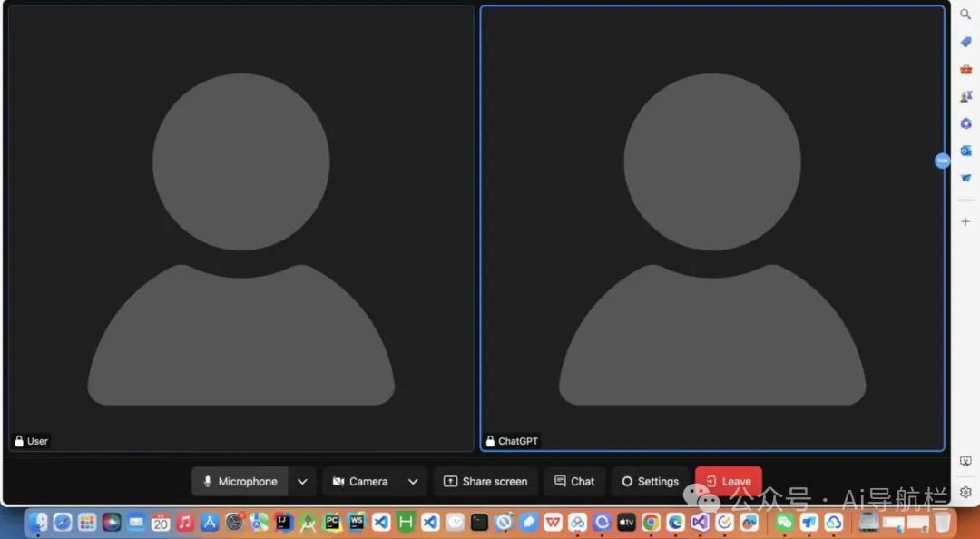Open the blue Shopping tag sidebar icon
Image resolution: width=980 pixels, height=539 pixels.
pos(965,42)
